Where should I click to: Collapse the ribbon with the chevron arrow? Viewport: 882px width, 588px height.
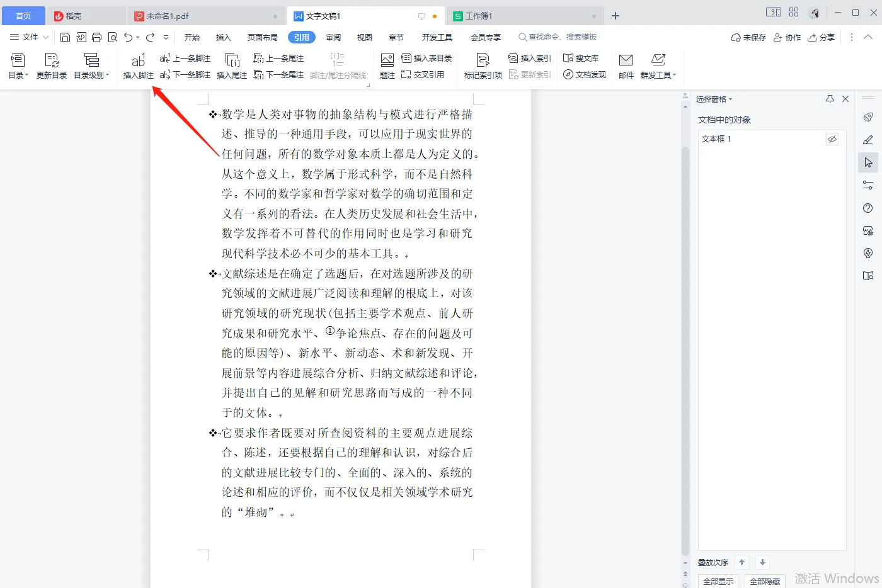click(868, 37)
